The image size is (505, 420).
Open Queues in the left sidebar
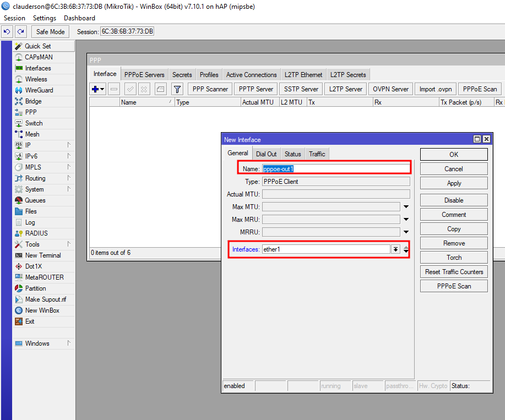click(x=35, y=200)
